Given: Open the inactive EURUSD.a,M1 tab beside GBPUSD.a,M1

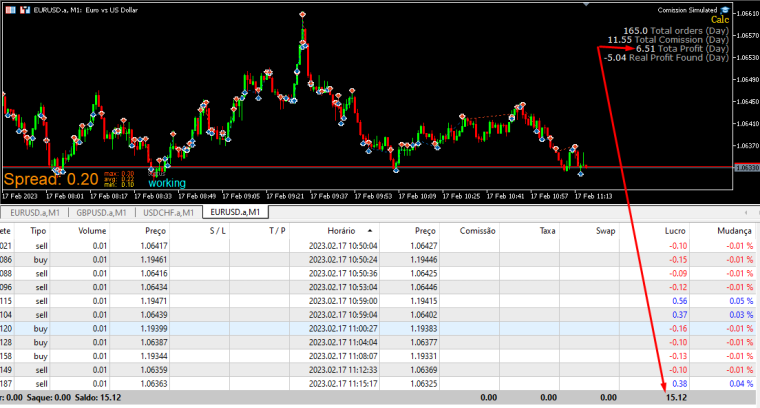Looking at the screenshot, I should 35,212.
